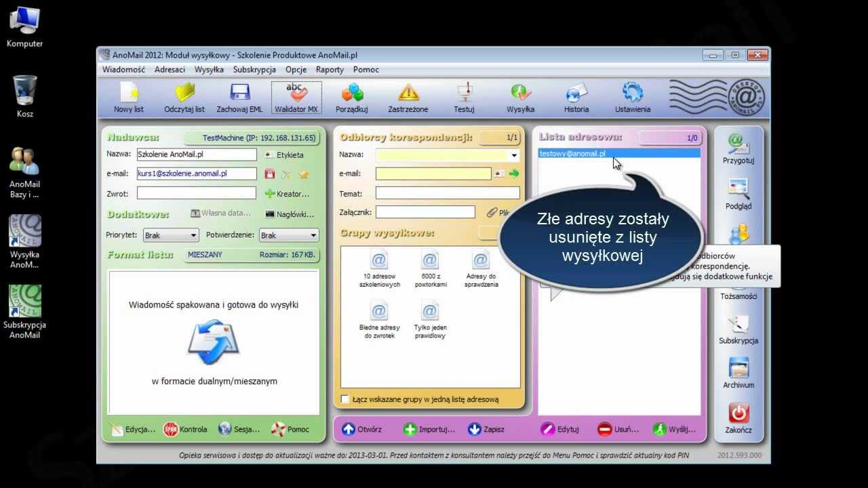Click the Przygotuj sidebar icon
This screenshot has width=868, height=488.
tap(738, 149)
